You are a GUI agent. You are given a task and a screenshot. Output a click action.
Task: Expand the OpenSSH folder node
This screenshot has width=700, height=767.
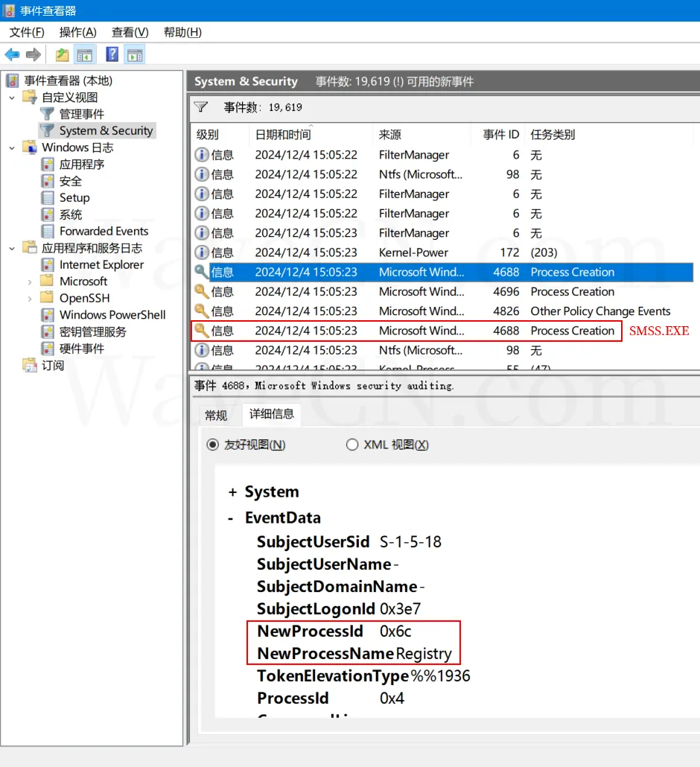29,299
